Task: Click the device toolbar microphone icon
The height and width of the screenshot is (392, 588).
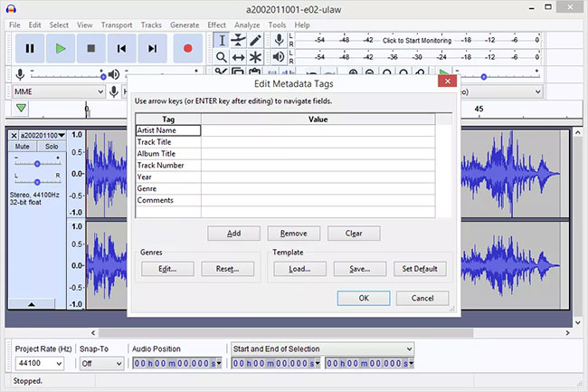Action: coord(114,91)
